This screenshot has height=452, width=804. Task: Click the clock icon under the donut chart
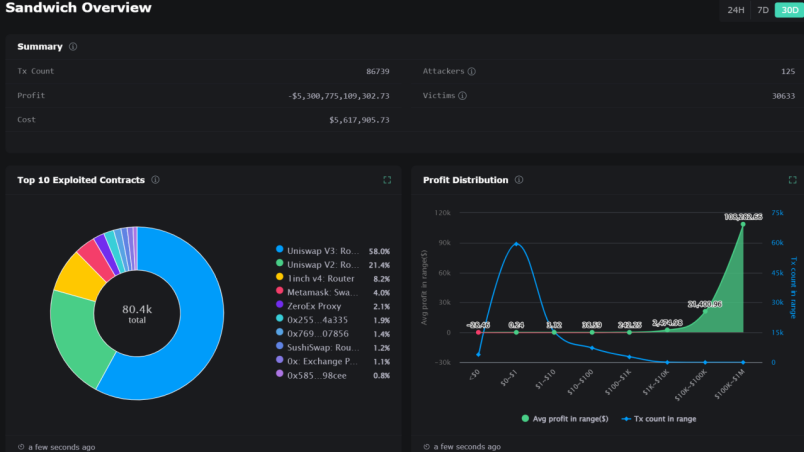click(x=21, y=447)
